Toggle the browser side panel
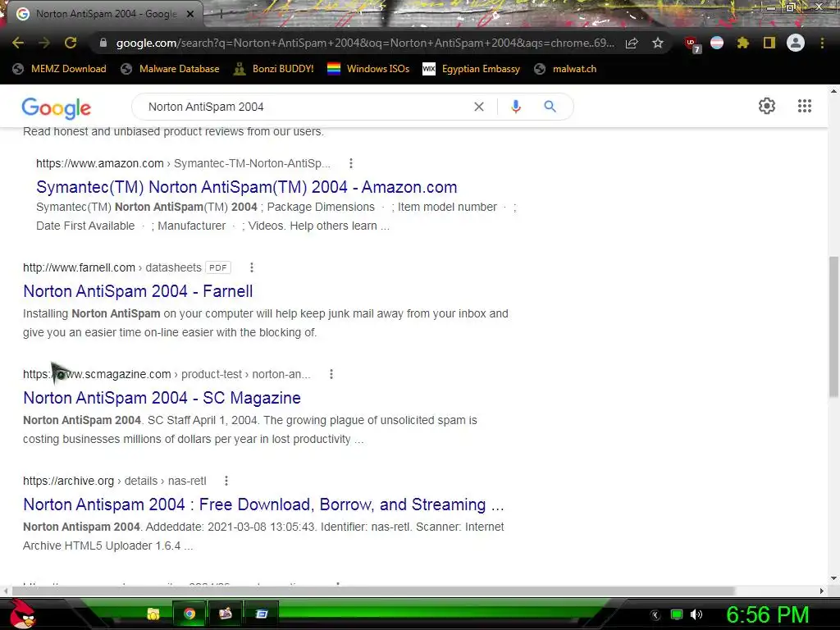The height and width of the screenshot is (630, 840). pyautogui.click(x=769, y=43)
